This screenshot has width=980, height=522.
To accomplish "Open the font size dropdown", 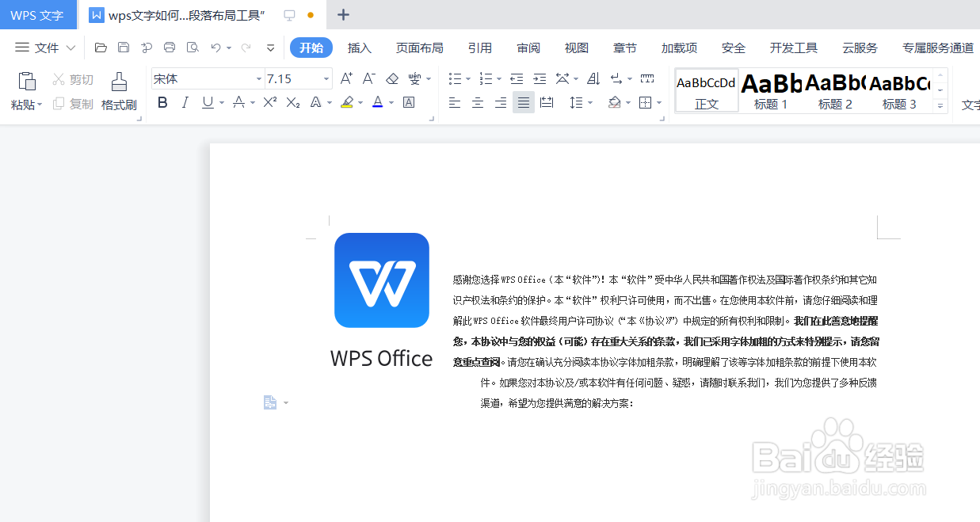I will (326, 78).
